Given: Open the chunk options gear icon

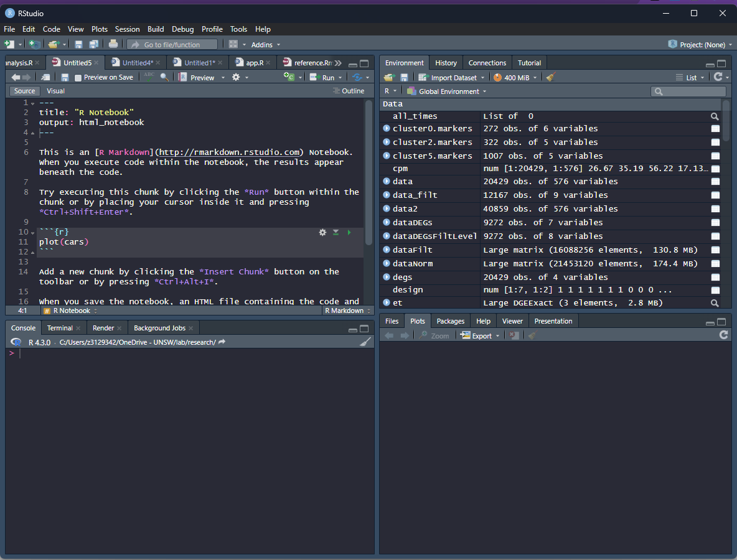Looking at the screenshot, I should coord(322,232).
